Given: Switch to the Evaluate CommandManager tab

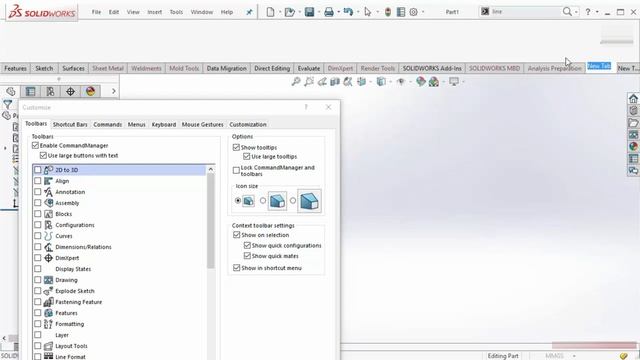Looking at the screenshot, I should (x=309, y=68).
